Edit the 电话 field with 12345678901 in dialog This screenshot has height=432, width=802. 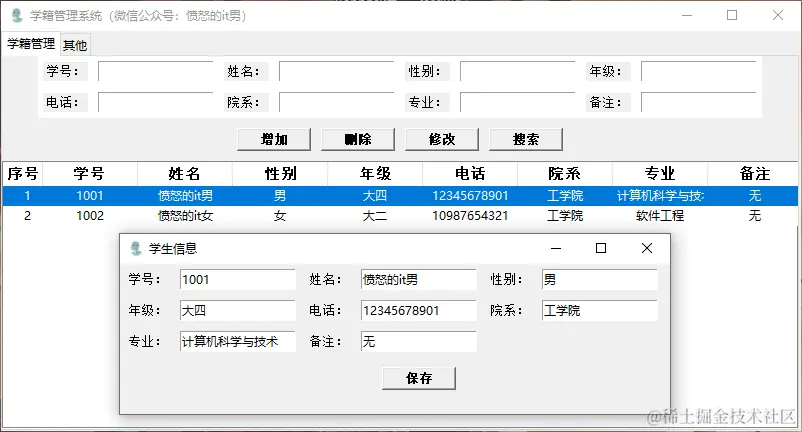click(419, 310)
